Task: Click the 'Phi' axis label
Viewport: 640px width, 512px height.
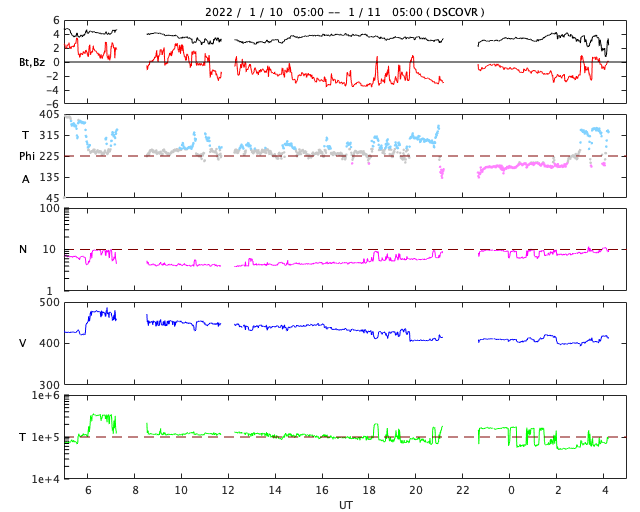Action: coord(27,156)
